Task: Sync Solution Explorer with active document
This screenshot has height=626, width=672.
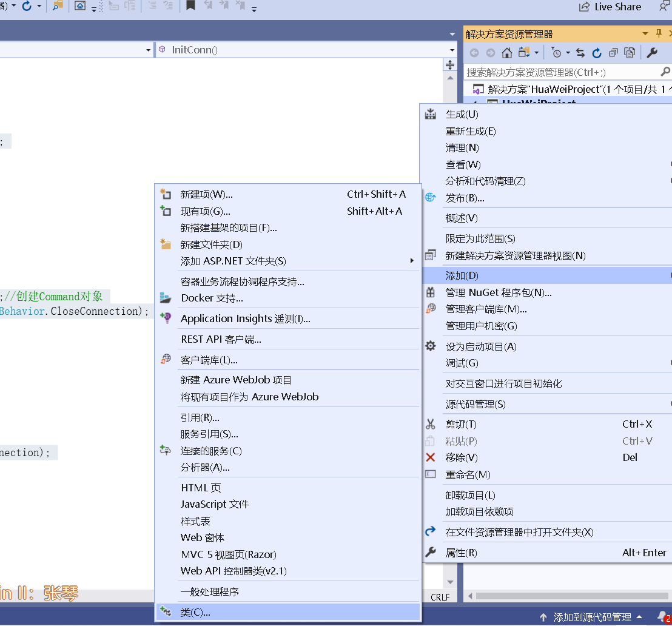Action: pyautogui.click(x=580, y=53)
